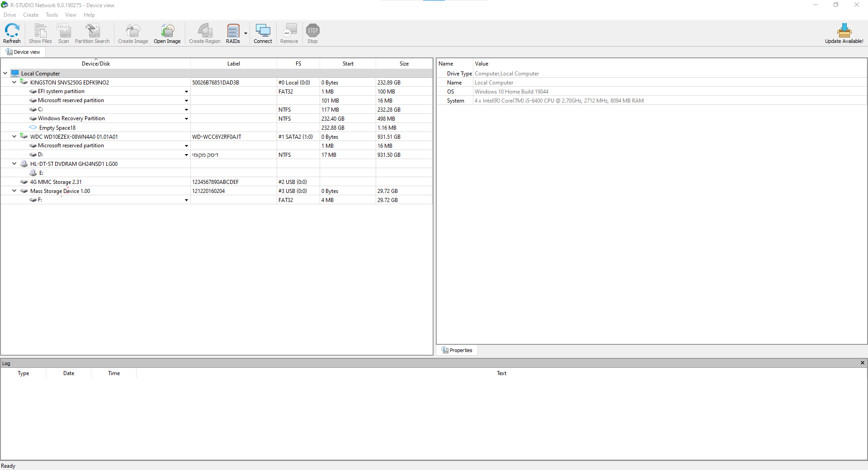Viewport: 868px width, 470px height.
Task: Open the RAIDs dropdown arrow
Action: [246, 33]
